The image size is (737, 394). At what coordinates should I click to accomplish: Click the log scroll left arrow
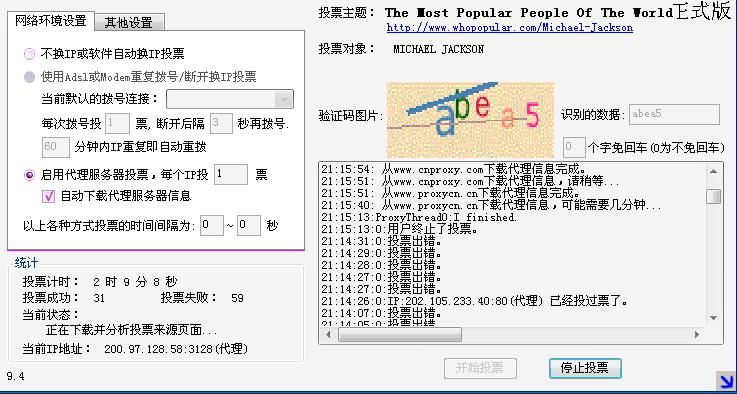click(328, 335)
